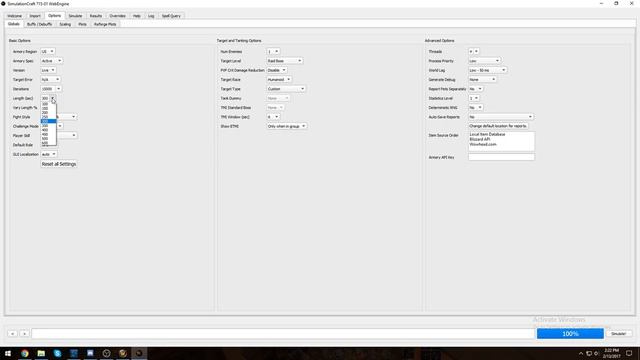This screenshot has height=360, width=640.
Task: Open the Spell Query tab
Action: click(171, 16)
